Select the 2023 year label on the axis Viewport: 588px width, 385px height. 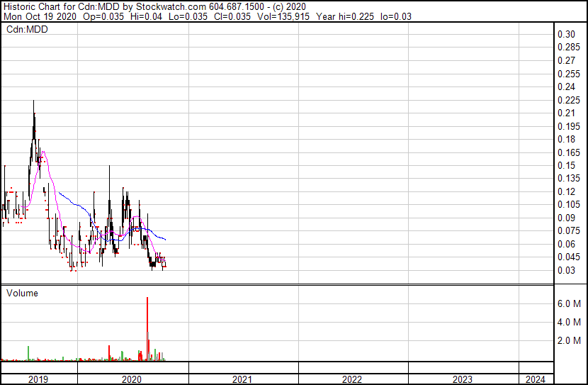[462, 379]
